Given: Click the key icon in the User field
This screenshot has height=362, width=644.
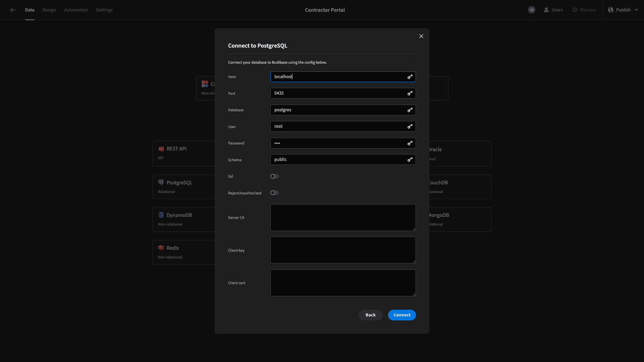Looking at the screenshot, I should (x=410, y=126).
